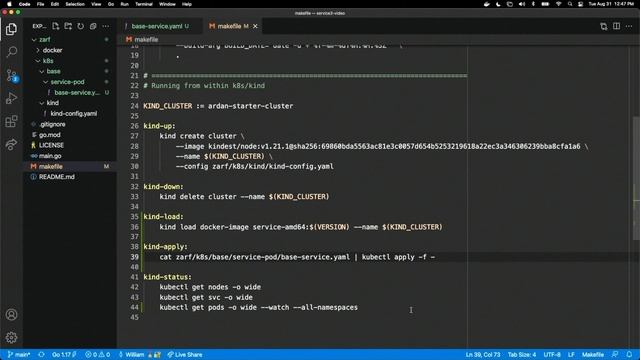640x360 pixels.
Task: Open the Accounts menu icon
Action: pyautogui.click(x=11, y=315)
